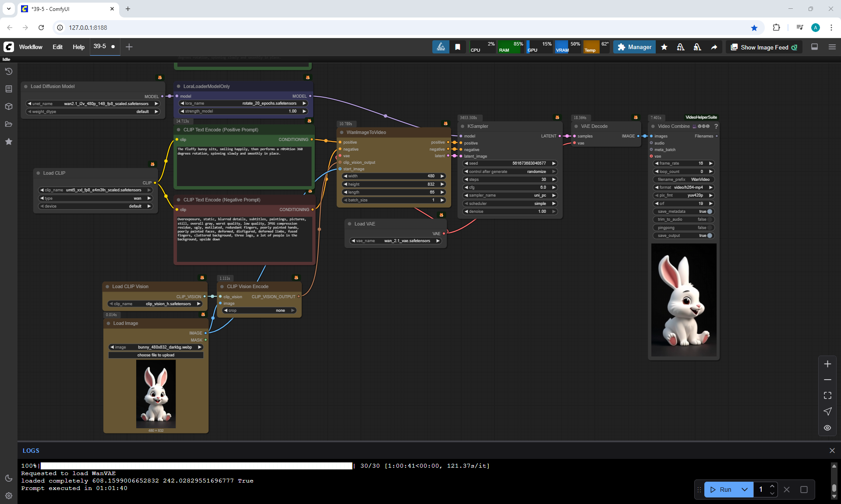841x504 pixels.
Task: Open Run button dropdown arrow
Action: 744,490
